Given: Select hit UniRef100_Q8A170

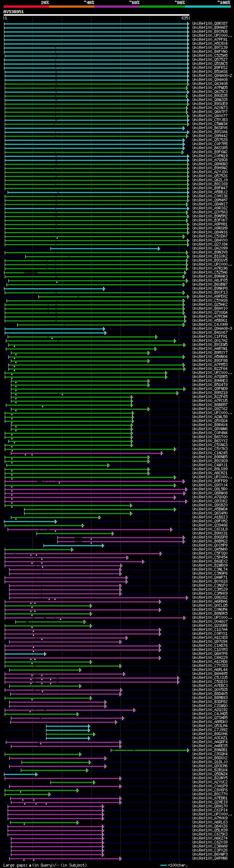Looking at the screenshot, I should 210,806.
